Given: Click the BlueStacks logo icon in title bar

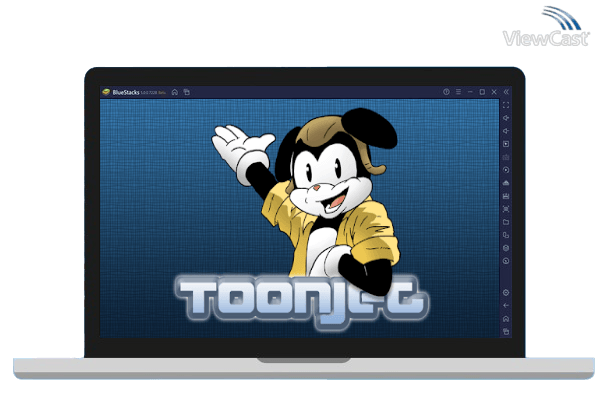Looking at the screenshot, I should [106, 92].
